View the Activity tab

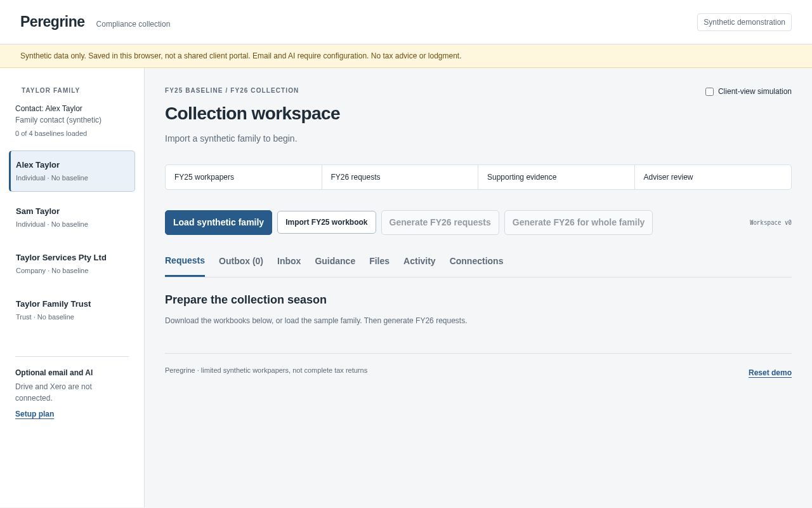coord(419,261)
